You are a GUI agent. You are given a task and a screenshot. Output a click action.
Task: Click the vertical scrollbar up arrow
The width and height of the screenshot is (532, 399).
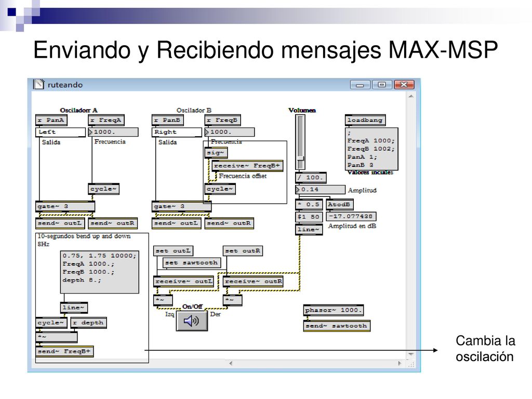click(x=411, y=97)
